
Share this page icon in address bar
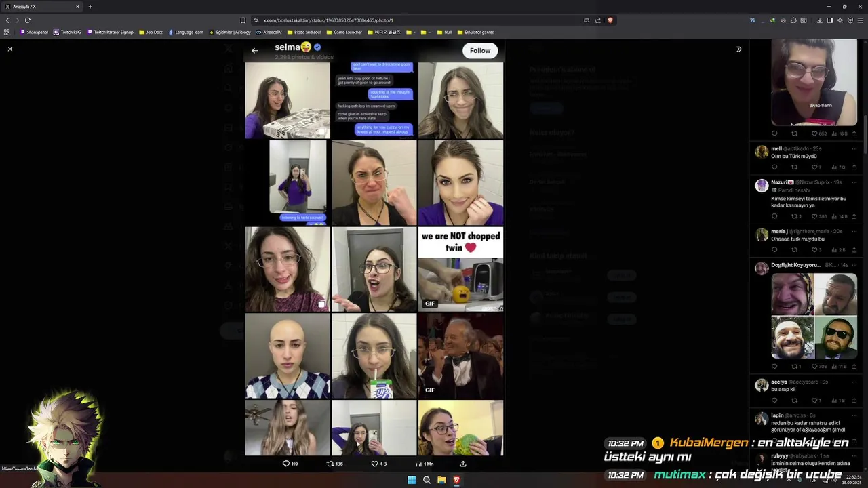(x=598, y=20)
